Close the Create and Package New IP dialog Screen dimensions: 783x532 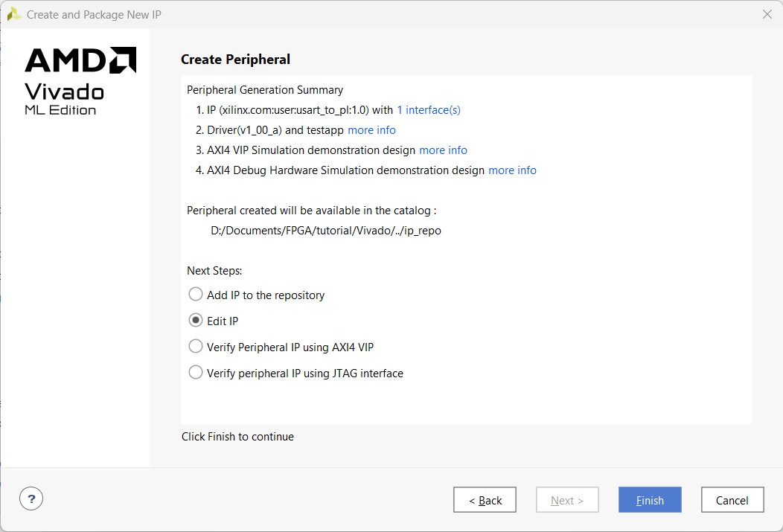coord(767,14)
